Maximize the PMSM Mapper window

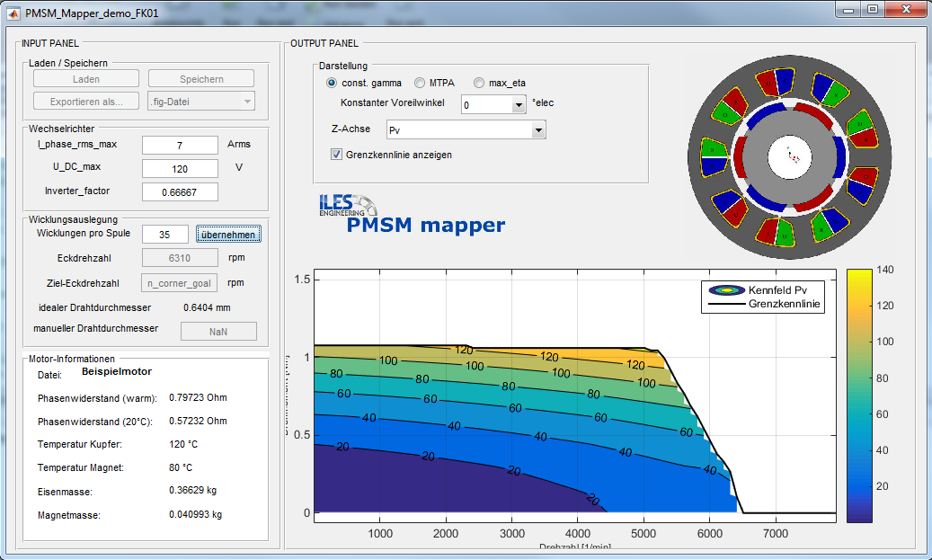coord(873,9)
